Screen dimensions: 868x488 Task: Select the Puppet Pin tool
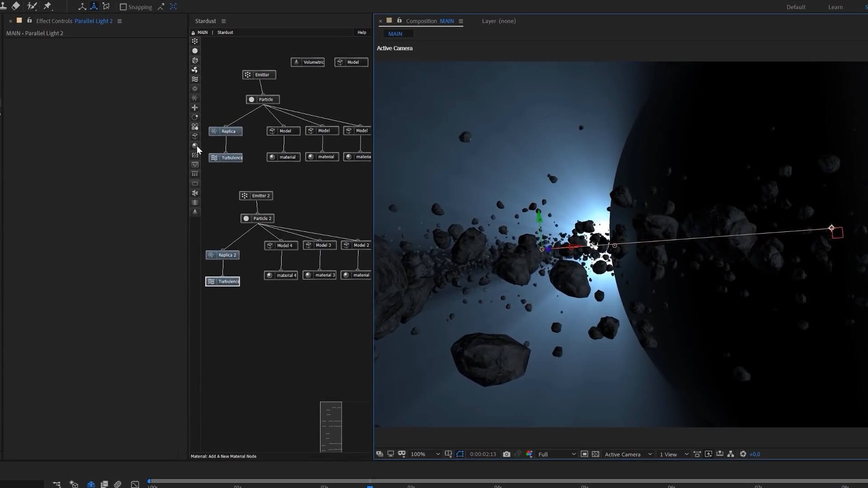pos(47,6)
